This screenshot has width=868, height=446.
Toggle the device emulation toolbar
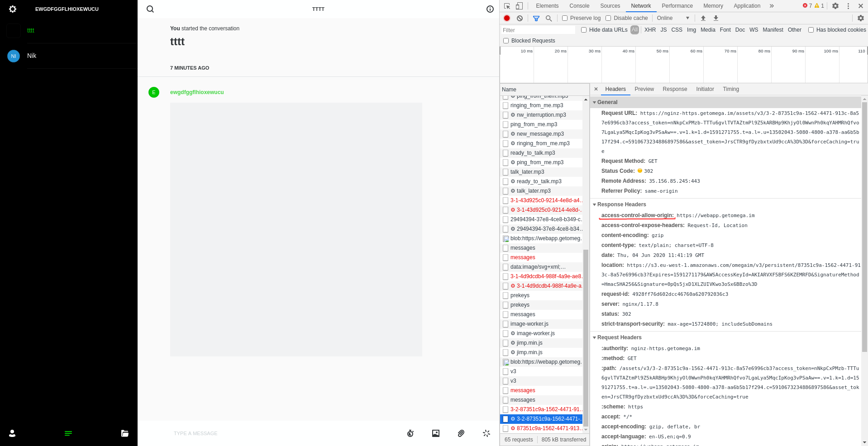click(519, 6)
